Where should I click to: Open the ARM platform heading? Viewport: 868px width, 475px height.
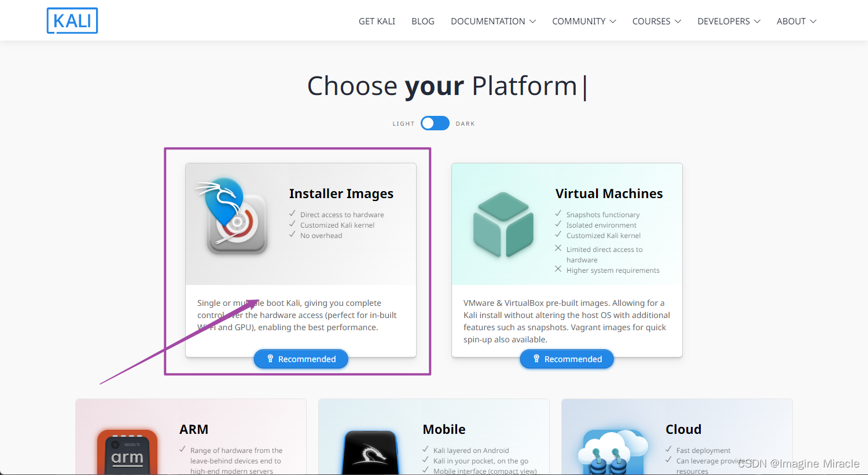[x=194, y=429]
